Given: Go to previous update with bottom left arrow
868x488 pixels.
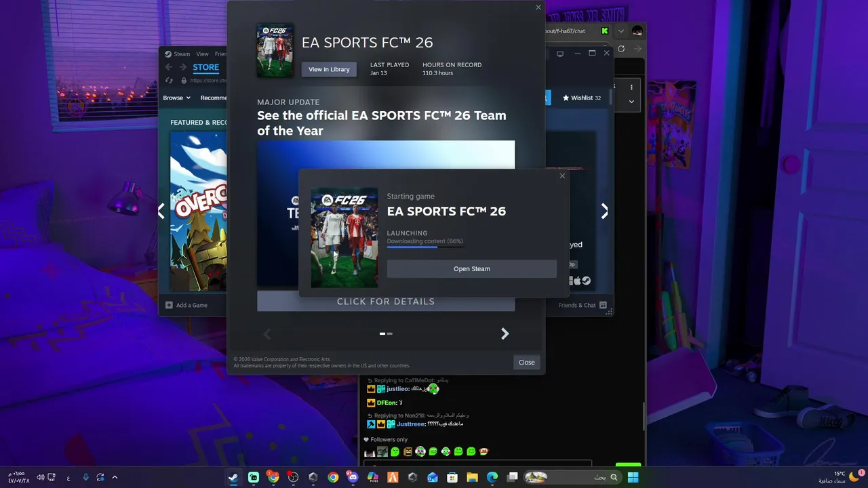Looking at the screenshot, I should [x=267, y=333].
